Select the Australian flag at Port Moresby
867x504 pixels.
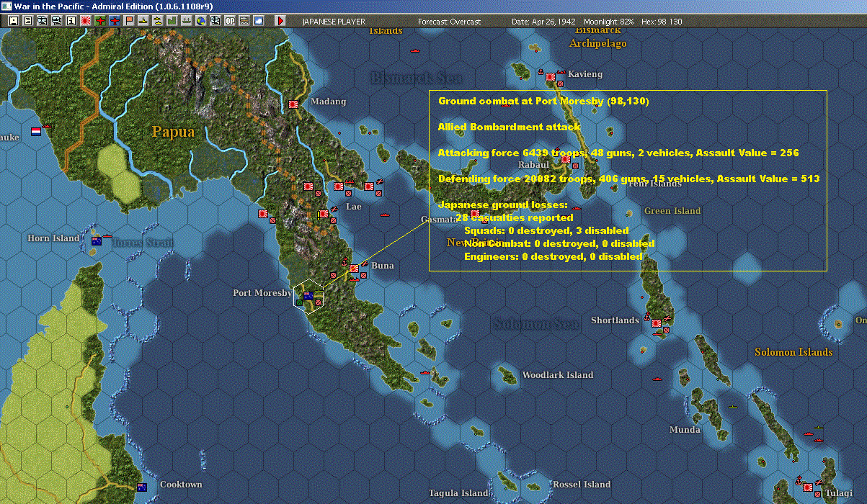click(x=308, y=295)
